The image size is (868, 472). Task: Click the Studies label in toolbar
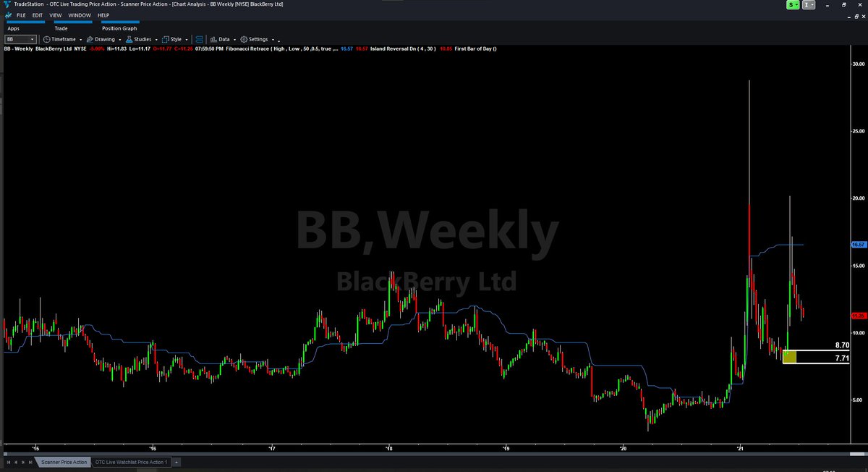point(142,39)
